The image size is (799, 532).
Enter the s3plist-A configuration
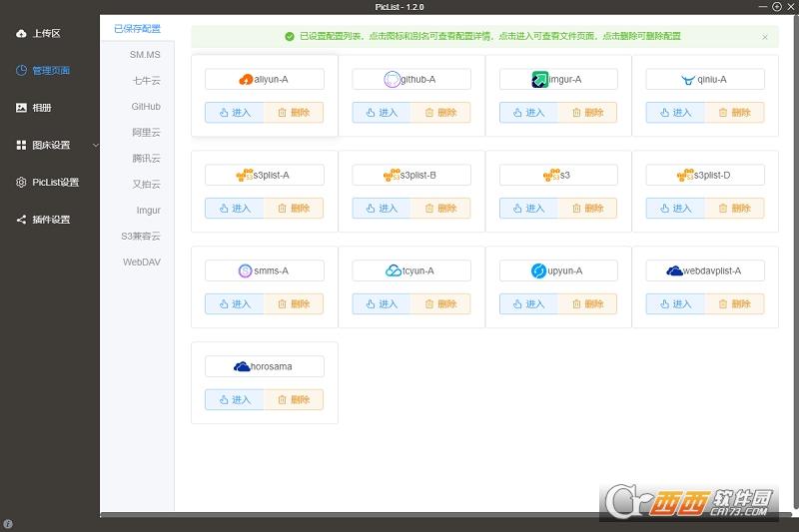(x=235, y=209)
